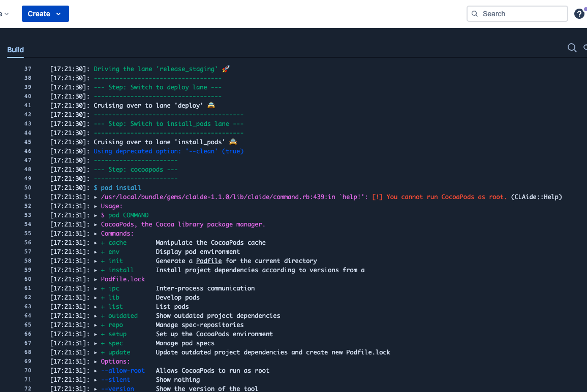Image resolution: width=587 pixels, height=392 pixels.
Task: Click the log search magnifier icon
Action: point(572,48)
